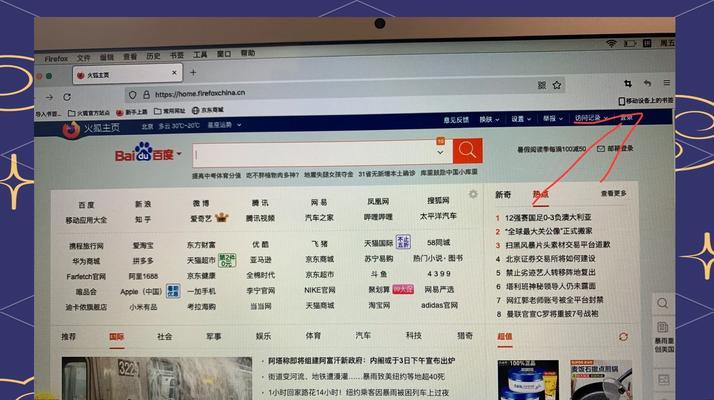The image size is (714, 400).
Task: Open the 常用网址 bookmarks folder
Action: pos(170,111)
